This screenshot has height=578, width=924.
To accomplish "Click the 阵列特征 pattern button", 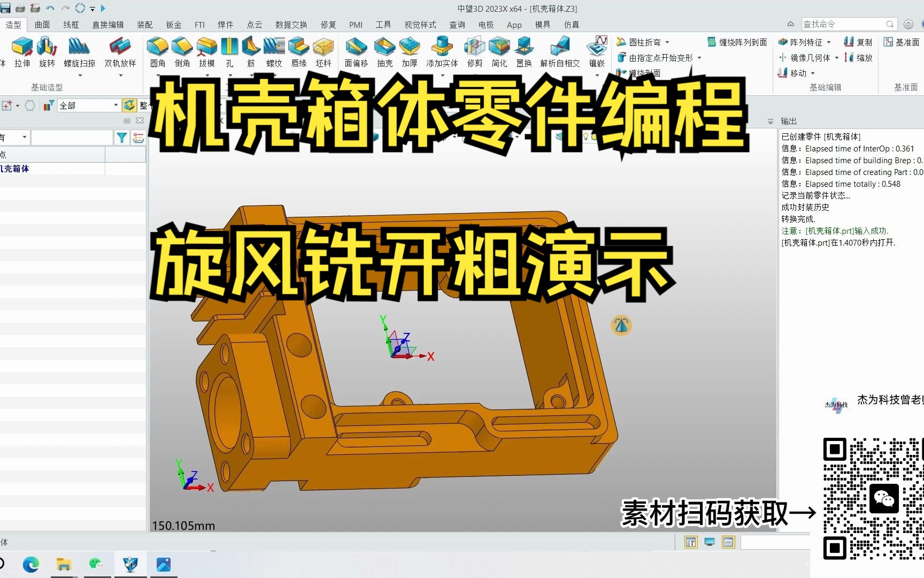I will click(x=800, y=42).
